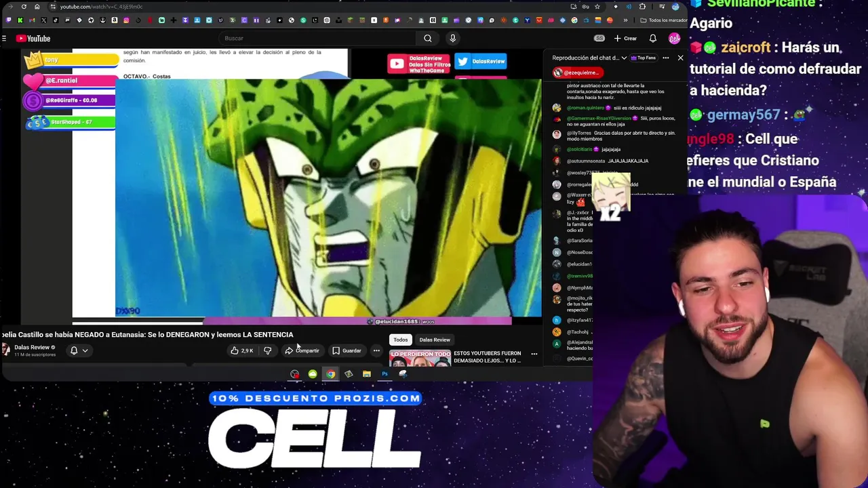The image size is (868, 488).
Task: Select the Todos filter chip
Action: [x=401, y=340]
